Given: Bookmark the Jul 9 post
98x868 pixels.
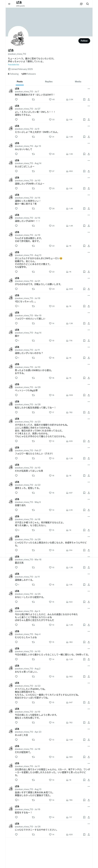Looking at the screenshot, I should point(84,137).
